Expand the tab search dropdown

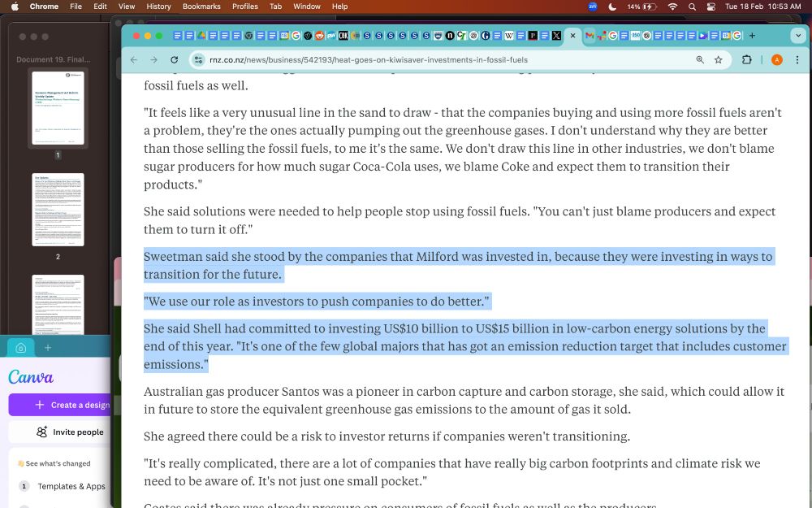pyautogui.click(x=798, y=35)
